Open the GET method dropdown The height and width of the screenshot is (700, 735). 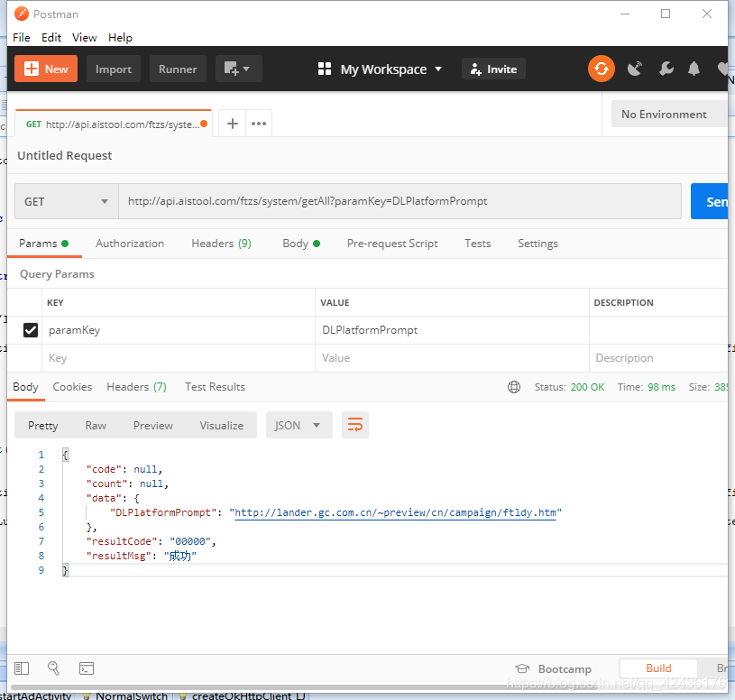pyautogui.click(x=67, y=201)
